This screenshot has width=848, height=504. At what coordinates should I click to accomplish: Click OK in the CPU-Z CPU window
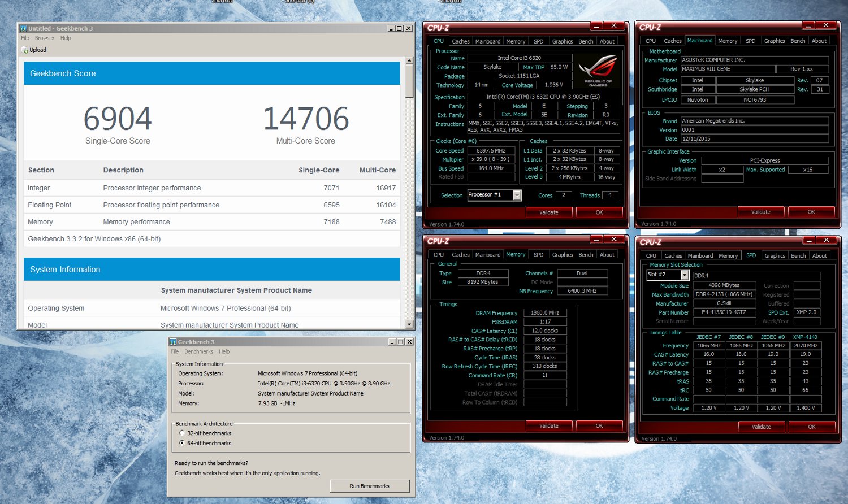599,212
